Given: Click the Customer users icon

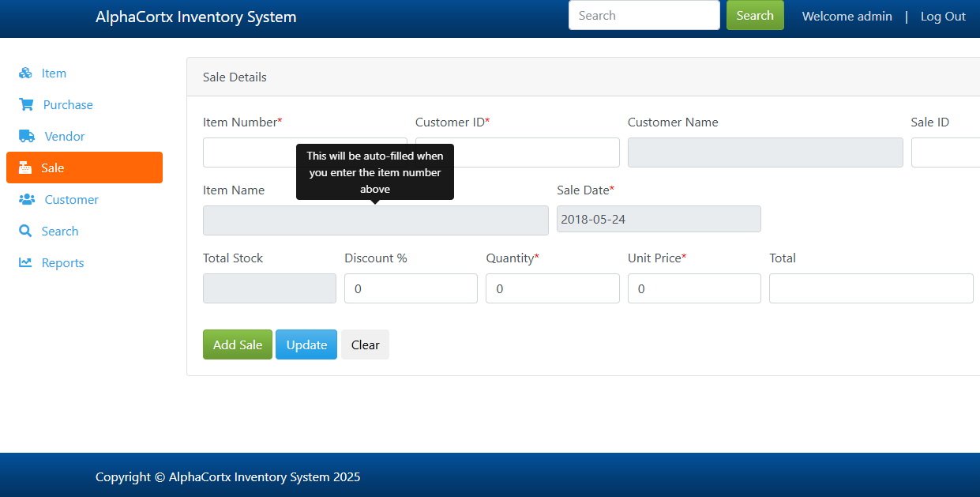Looking at the screenshot, I should click(x=27, y=200).
